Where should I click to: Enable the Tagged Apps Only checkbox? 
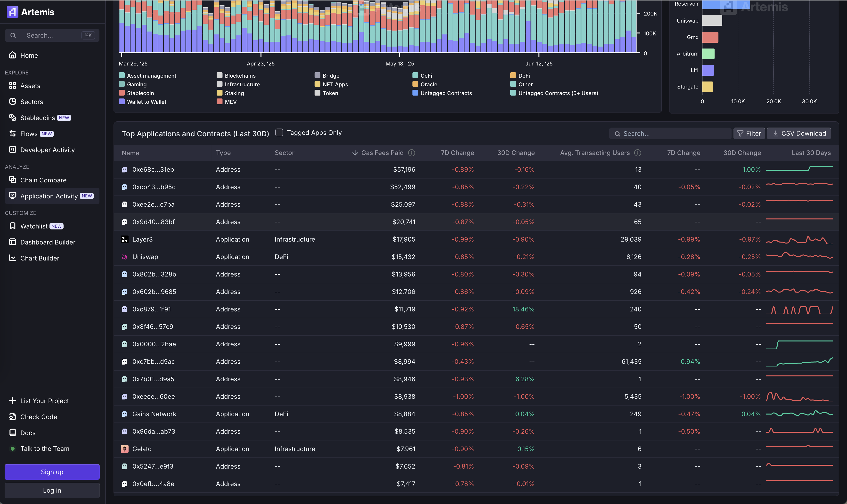(279, 132)
